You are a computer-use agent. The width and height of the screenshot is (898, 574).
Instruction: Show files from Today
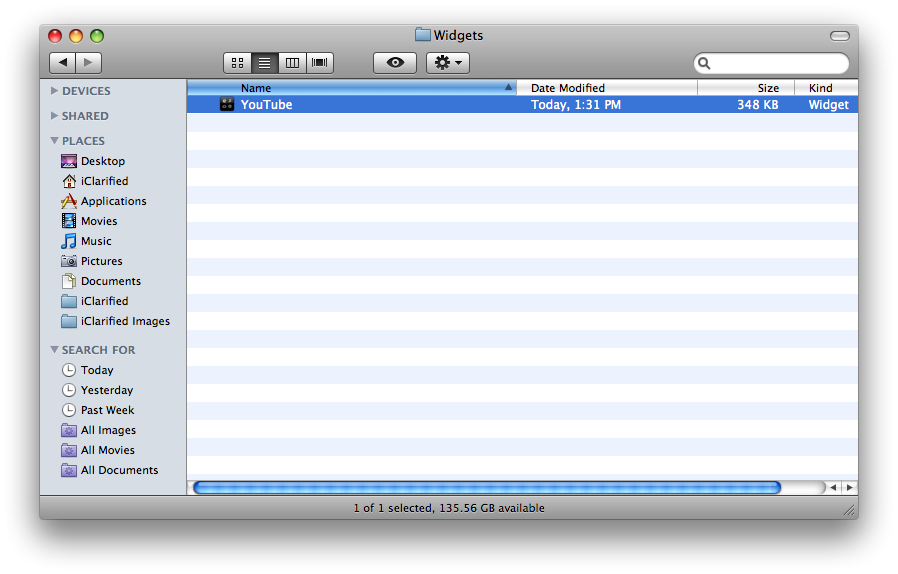(87, 370)
